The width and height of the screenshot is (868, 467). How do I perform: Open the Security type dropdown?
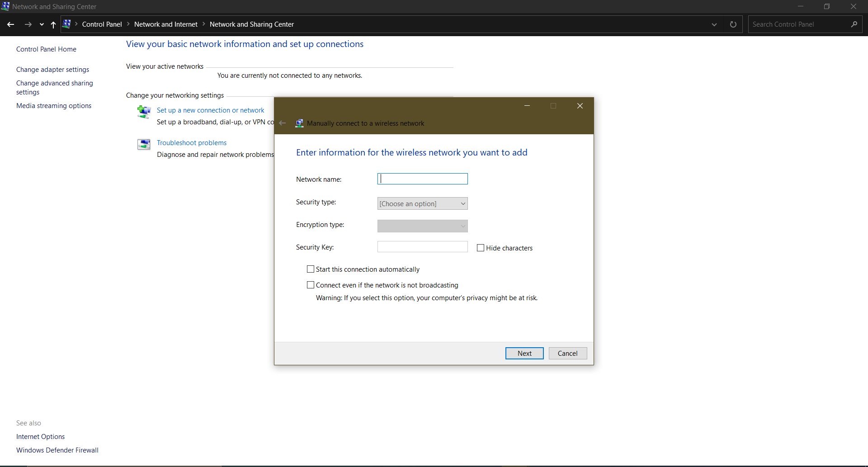tap(423, 203)
